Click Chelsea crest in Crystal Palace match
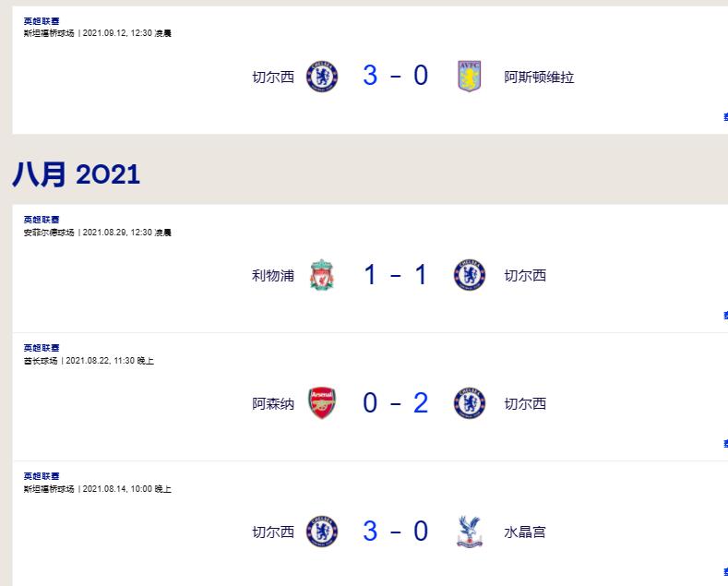This screenshot has height=586, width=728. (322, 532)
